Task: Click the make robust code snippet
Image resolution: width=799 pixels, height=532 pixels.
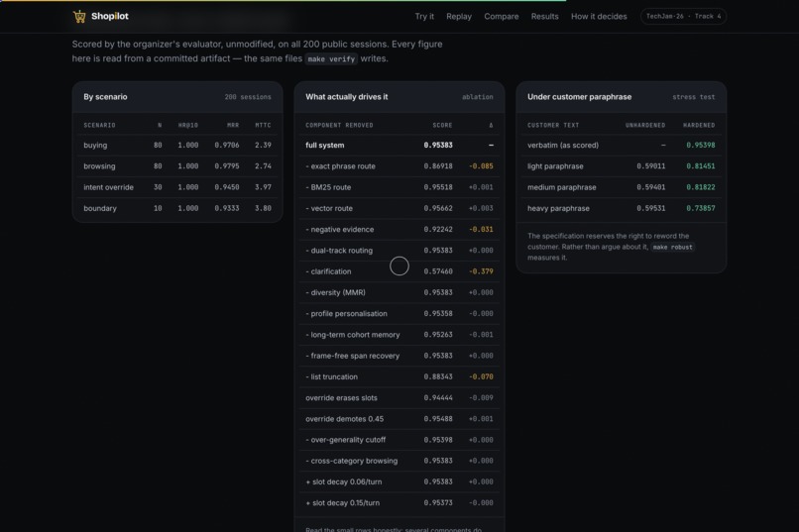Action: [673, 247]
